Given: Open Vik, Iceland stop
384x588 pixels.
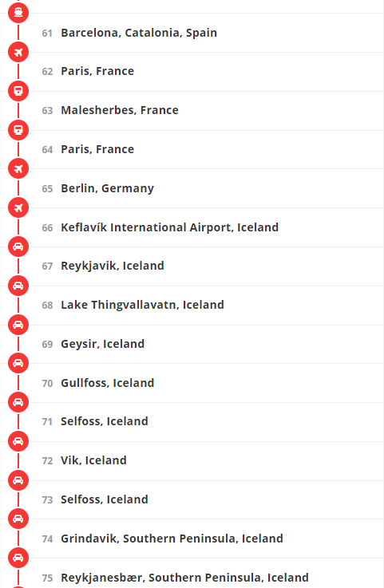Looking at the screenshot, I should 93,460.
